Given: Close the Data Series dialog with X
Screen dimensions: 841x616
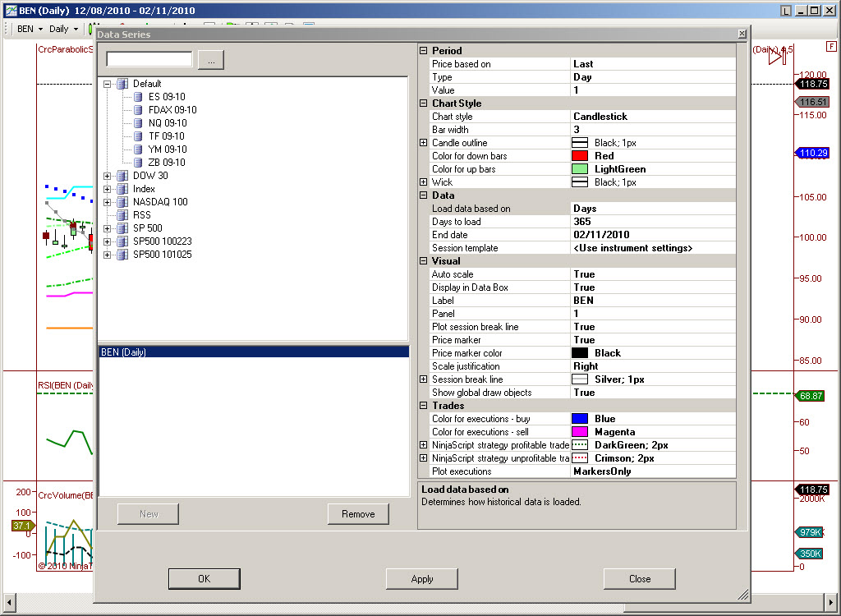Looking at the screenshot, I should pyautogui.click(x=742, y=34).
